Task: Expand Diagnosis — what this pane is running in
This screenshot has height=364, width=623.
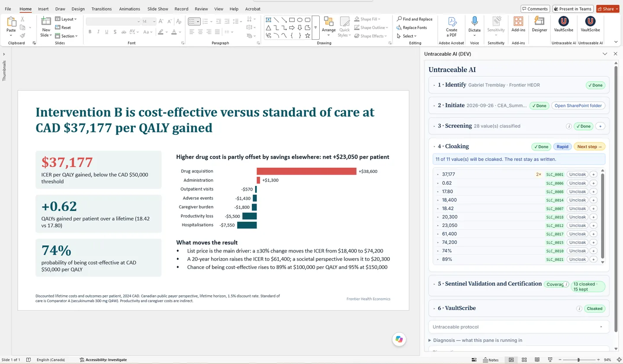Action: (x=475, y=340)
